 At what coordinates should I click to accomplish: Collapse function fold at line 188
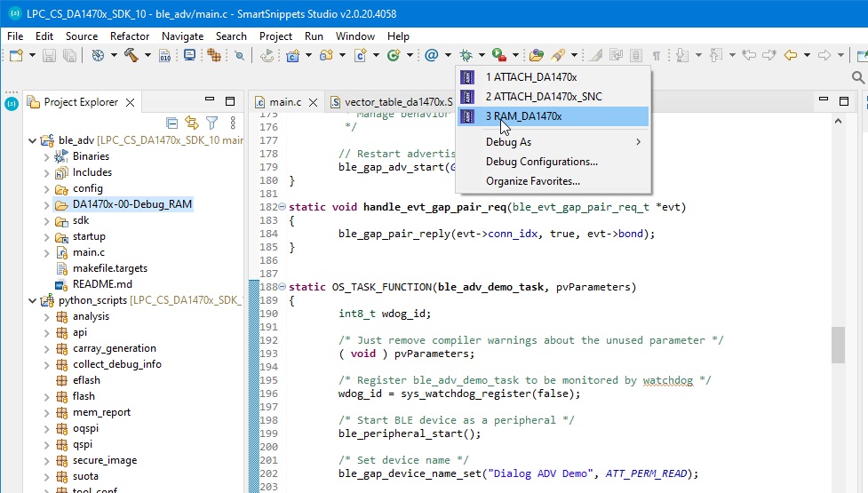pos(282,287)
